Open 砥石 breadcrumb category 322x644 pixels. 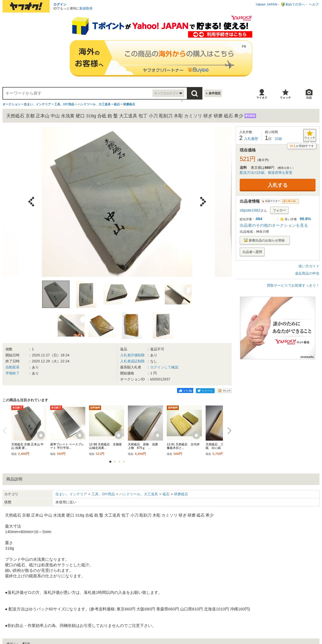(117, 104)
